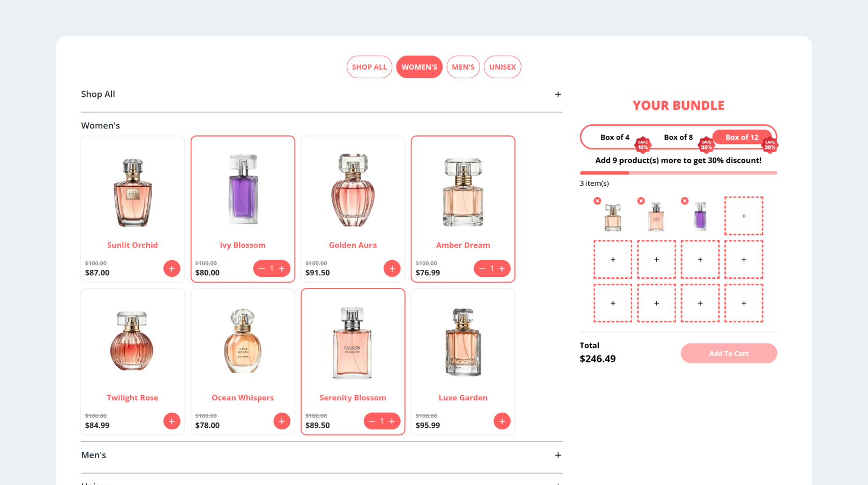Image resolution: width=868 pixels, height=485 pixels.
Task: Click the Add To Cart button
Action: [x=729, y=353]
